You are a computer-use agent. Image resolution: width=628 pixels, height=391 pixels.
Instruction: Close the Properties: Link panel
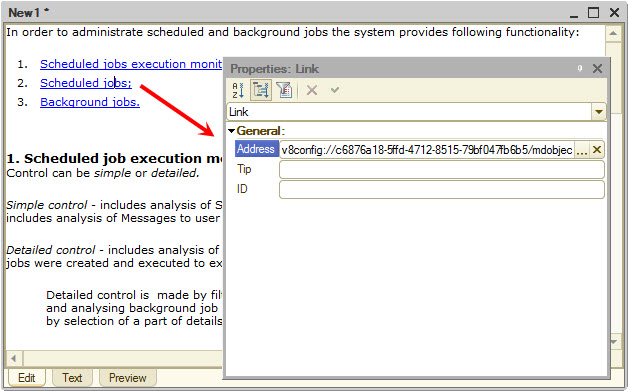[x=597, y=69]
